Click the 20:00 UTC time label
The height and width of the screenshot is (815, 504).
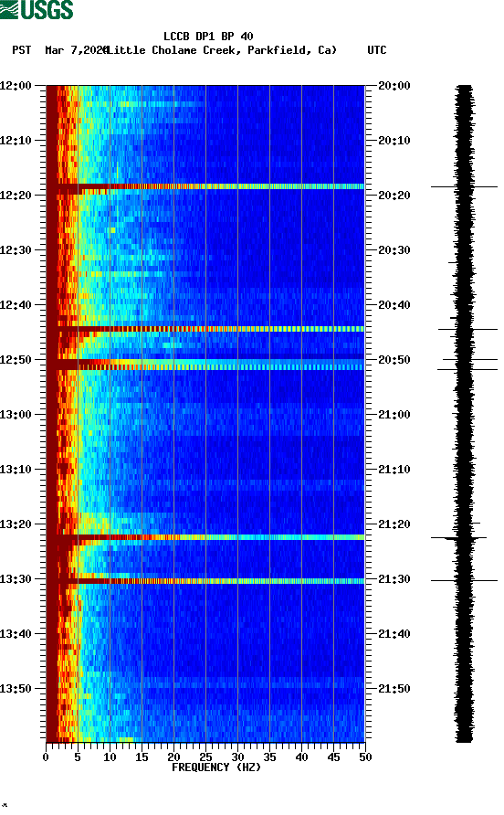click(394, 85)
